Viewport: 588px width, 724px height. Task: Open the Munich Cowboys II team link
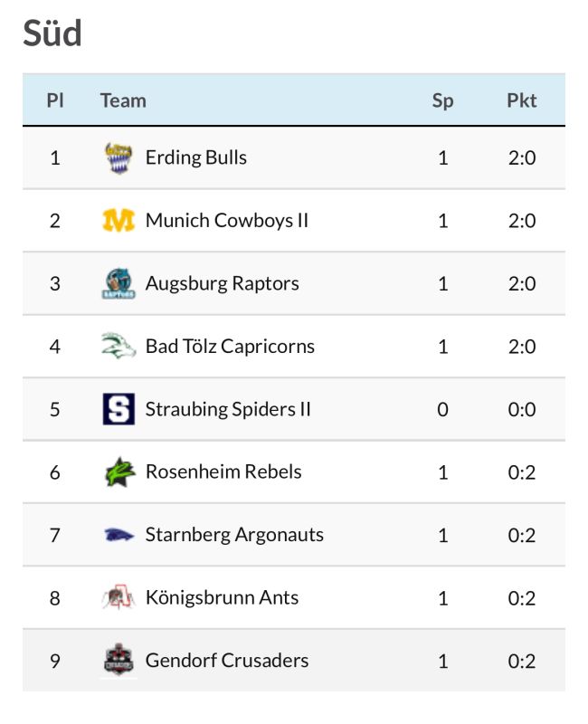coord(227,220)
